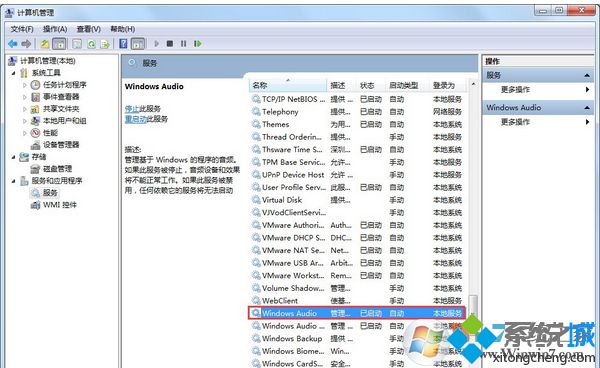The image size is (600, 368).
Task: Click the Forward arrow toolbar icon
Action: tap(26, 44)
